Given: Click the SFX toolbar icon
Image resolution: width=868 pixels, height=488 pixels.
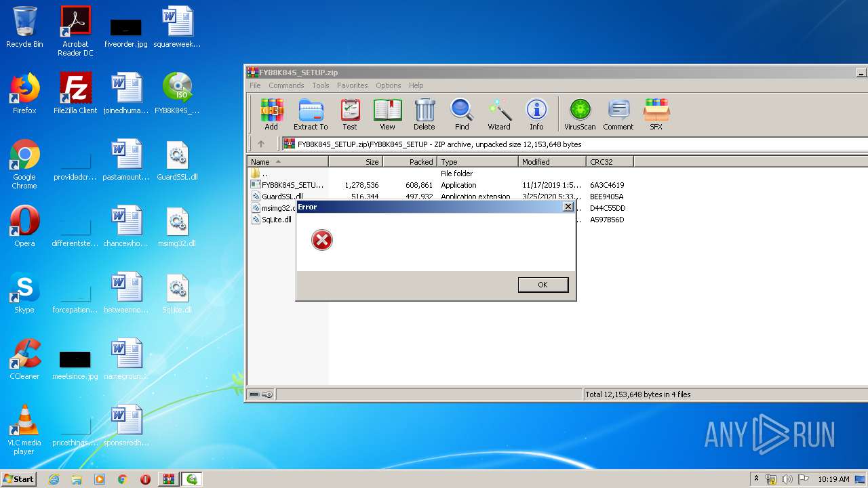Looking at the screenshot, I should pos(656,114).
